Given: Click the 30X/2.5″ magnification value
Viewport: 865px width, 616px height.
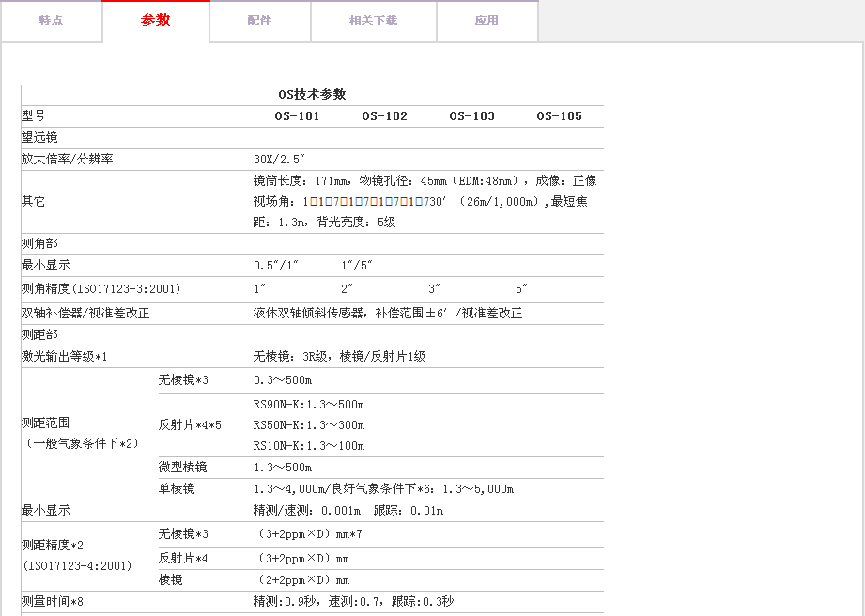Looking at the screenshot, I should (x=279, y=160).
